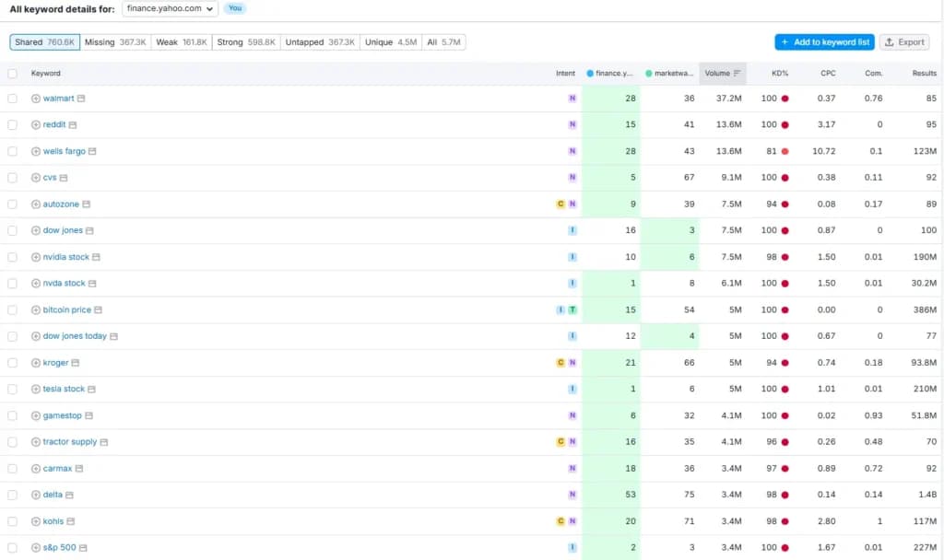Open SERP snapshot icon next to gamestop
Screen dimensions: 944x560
click(x=89, y=415)
